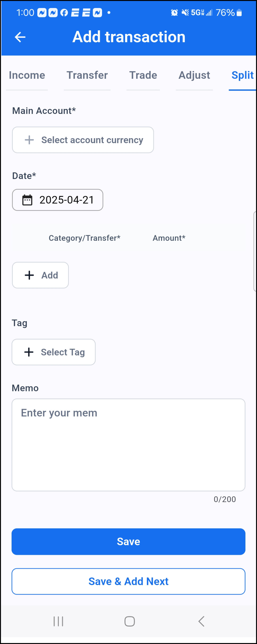Switch to the Transfer tab
The width and height of the screenshot is (257, 644).
coord(87,75)
